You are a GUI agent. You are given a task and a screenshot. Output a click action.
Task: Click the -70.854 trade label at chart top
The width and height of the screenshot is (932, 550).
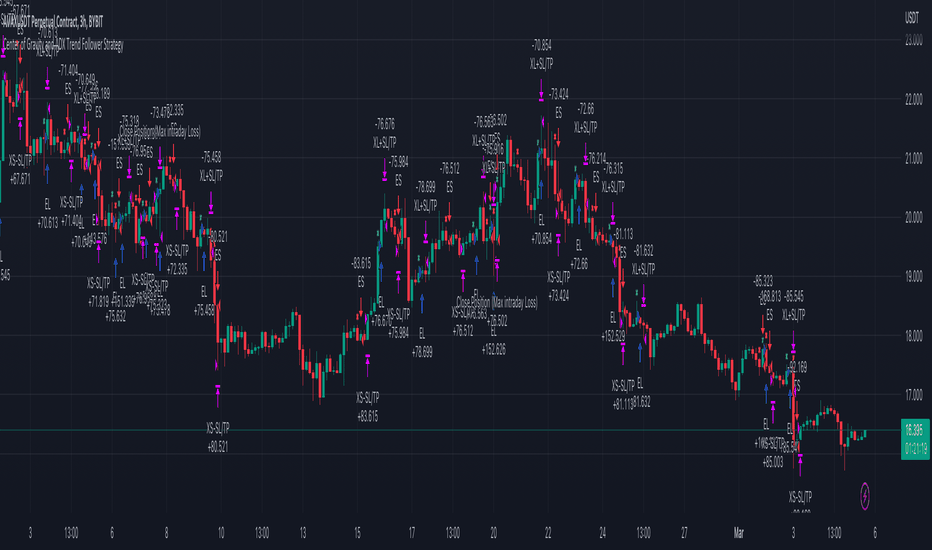[x=541, y=45]
